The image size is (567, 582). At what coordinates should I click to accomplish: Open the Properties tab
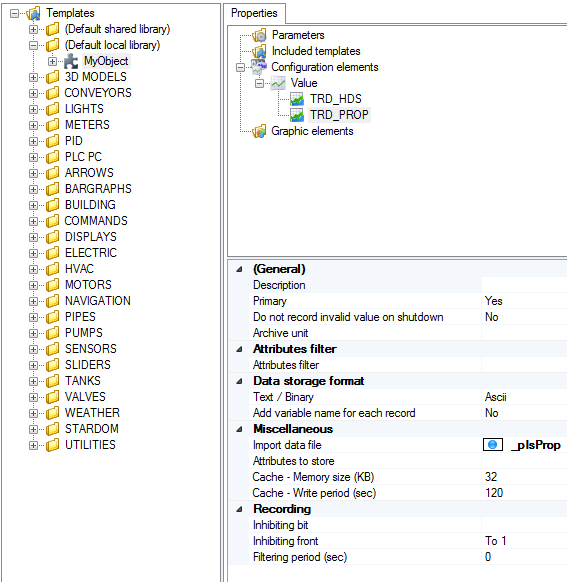(x=254, y=13)
